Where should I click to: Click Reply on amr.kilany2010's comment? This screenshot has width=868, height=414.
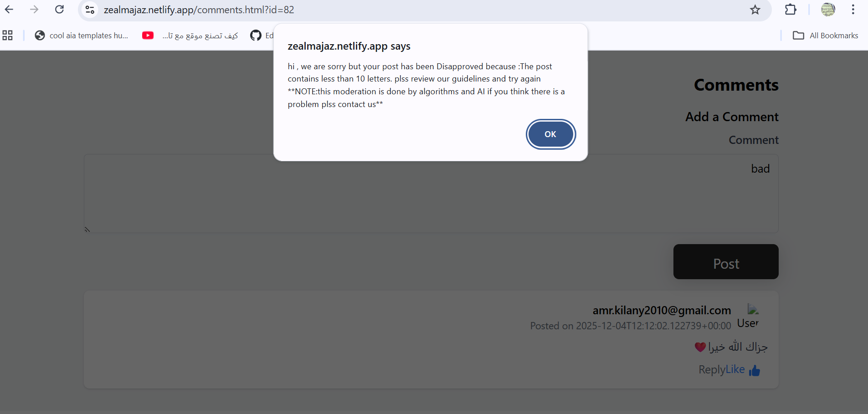pos(712,370)
